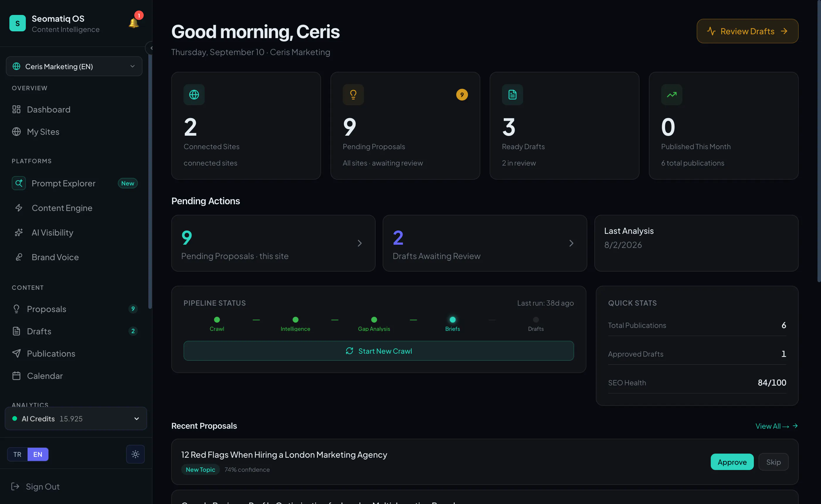Click the New Topic tag

point(200,469)
